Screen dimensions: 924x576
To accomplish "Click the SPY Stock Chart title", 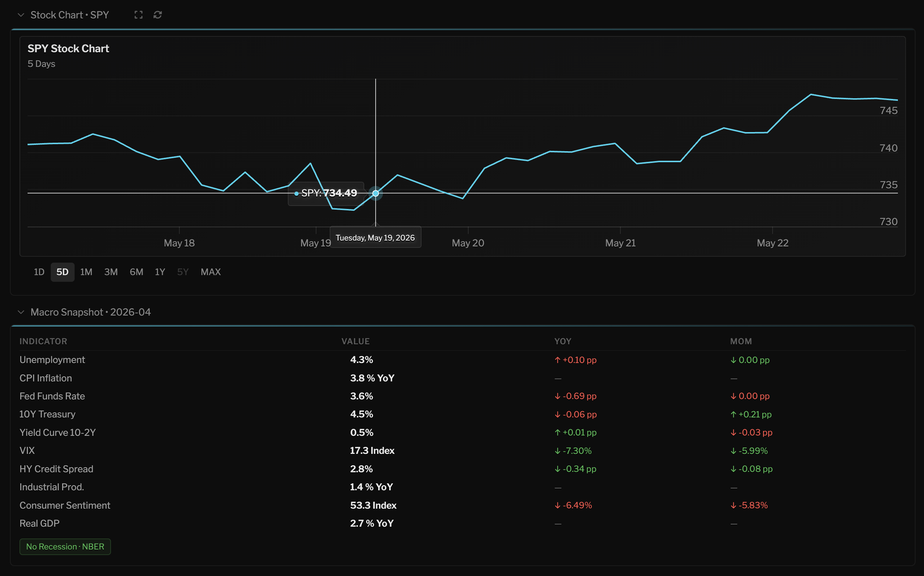I will pyautogui.click(x=68, y=49).
